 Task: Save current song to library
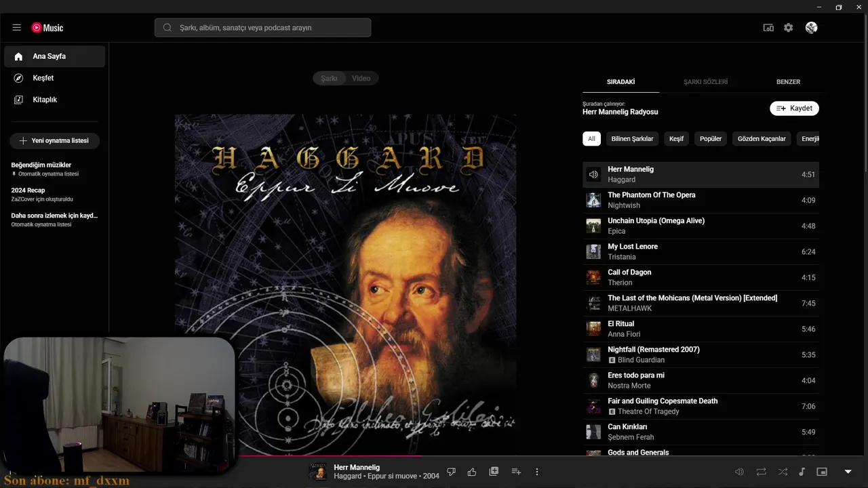tap(494, 472)
